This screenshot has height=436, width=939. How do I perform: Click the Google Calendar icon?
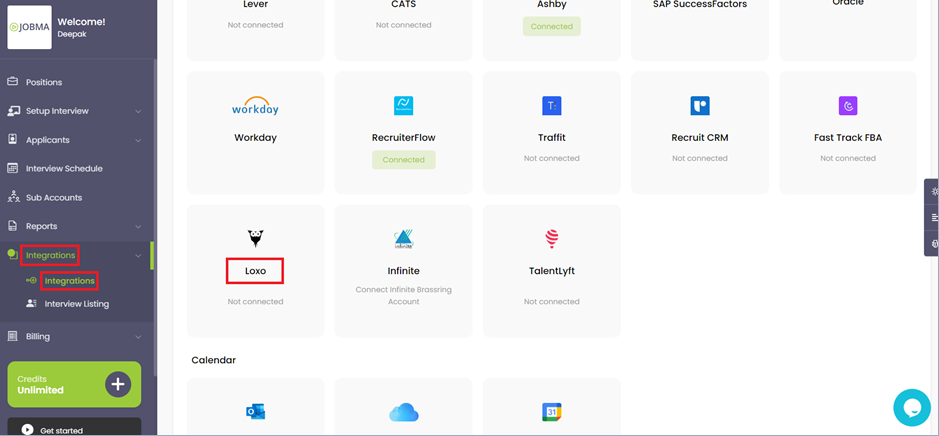(552, 412)
